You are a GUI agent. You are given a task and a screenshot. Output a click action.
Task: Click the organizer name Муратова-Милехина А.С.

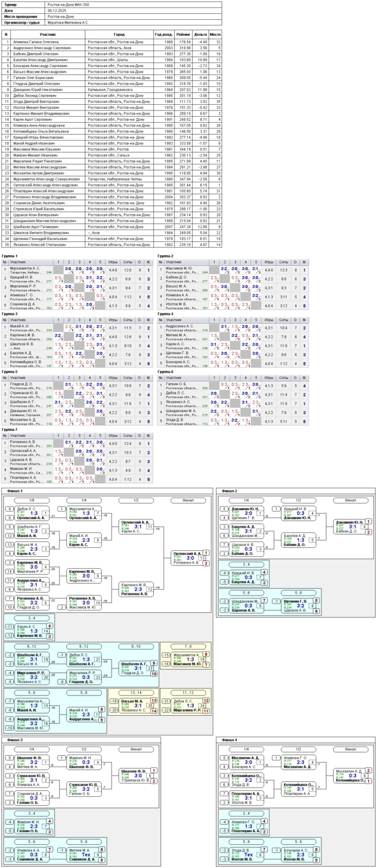[x=68, y=22]
